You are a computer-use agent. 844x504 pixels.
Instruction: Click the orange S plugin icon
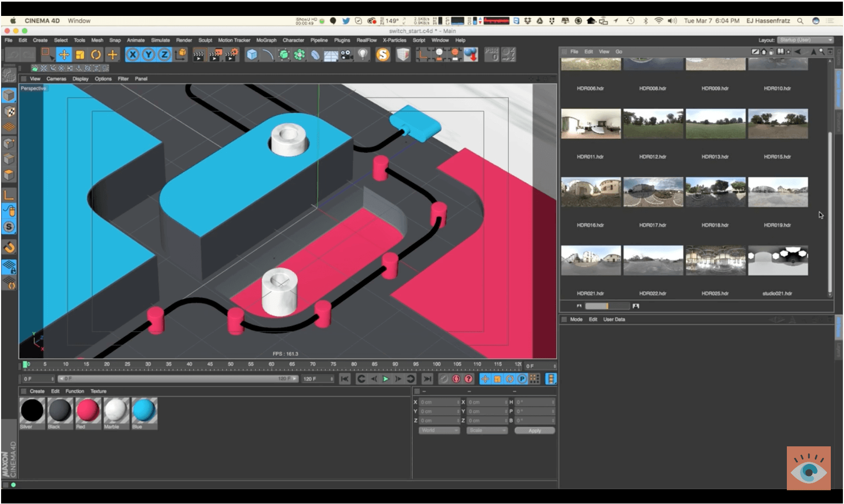point(383,54)
